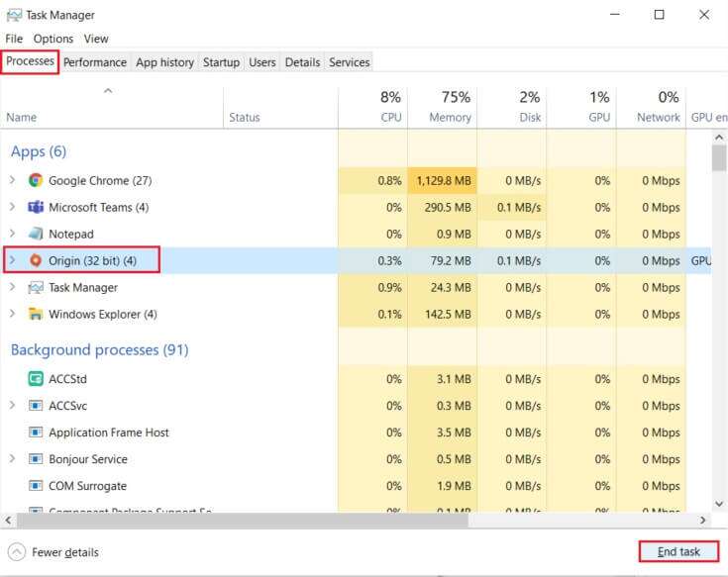Image resolution: width=728 pixels, height=577 pixels.
Task: Expand the Google Chrome process group
Action: 13,180
